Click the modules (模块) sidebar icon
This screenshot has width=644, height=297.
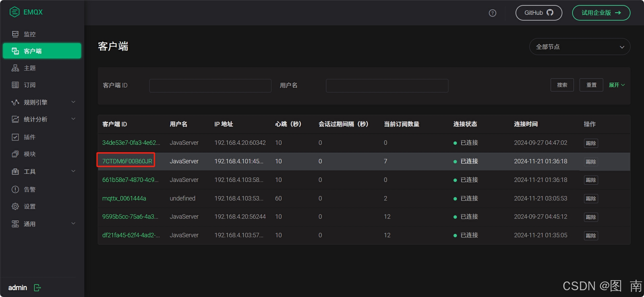click(15, 154)
